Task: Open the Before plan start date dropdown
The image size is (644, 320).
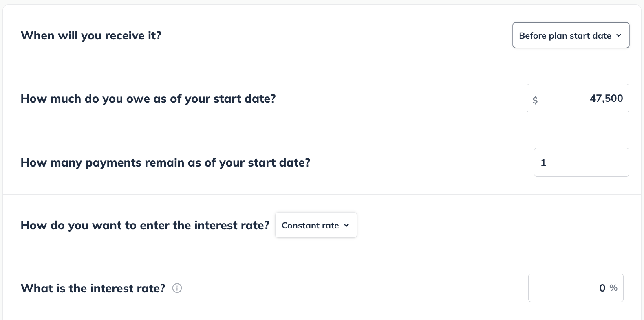Action: 571,35
